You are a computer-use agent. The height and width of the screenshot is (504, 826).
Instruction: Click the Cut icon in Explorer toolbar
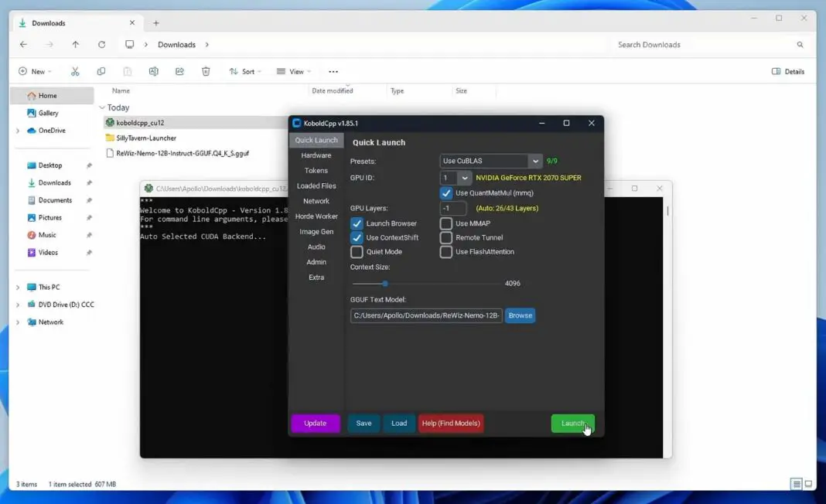tap(75, 71)
